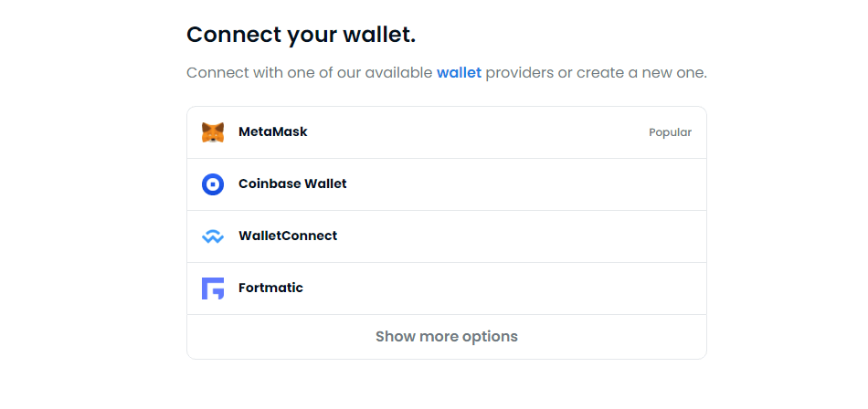Click the Popular badge on MetaMask
This screenshot has width=868, height=409.
(670, 132)
